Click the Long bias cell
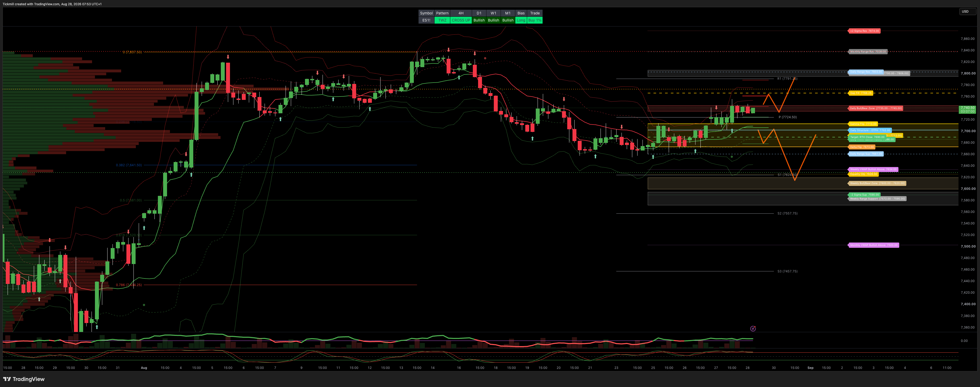 click(x=521, y=20)
